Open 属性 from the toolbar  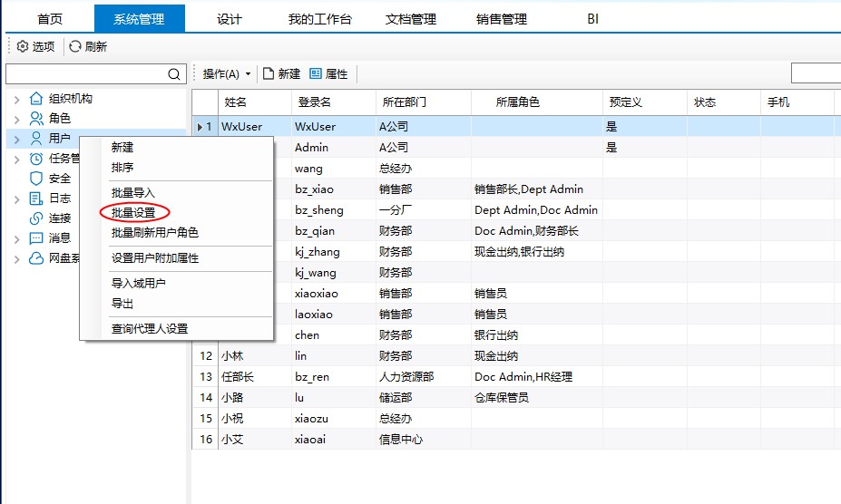328,73
